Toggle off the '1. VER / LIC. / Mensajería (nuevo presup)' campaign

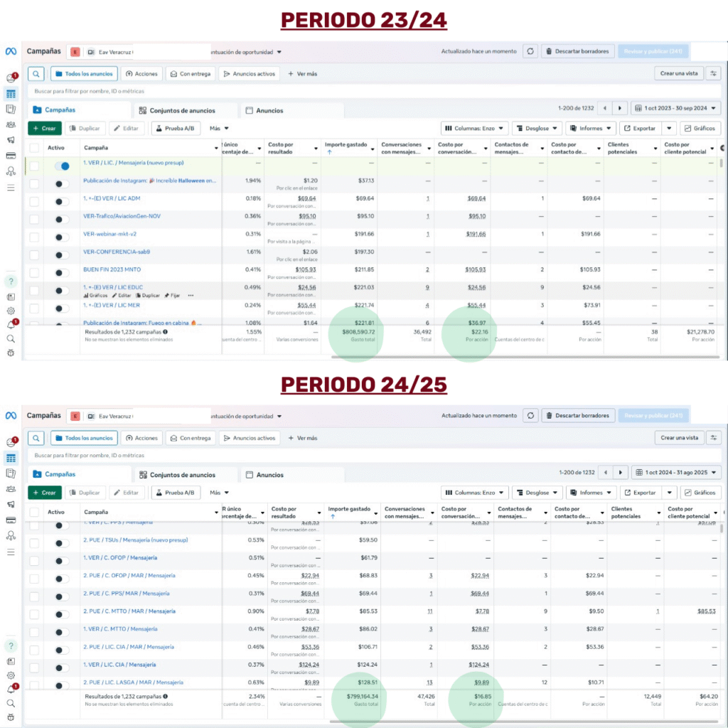click(63, 166)
